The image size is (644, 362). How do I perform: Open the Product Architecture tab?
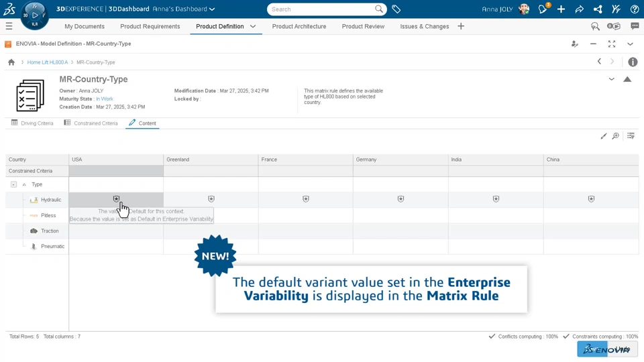tap(299, 26)
